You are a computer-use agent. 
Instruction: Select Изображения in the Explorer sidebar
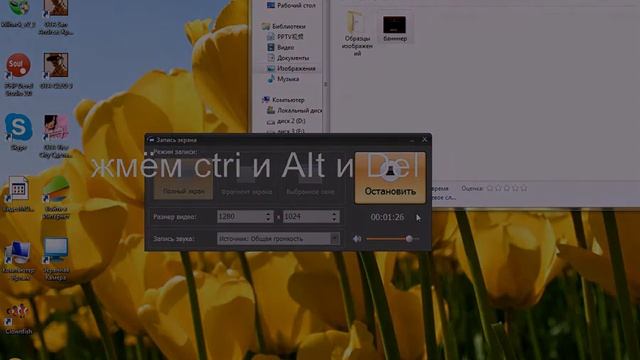[x=291, y=68]
